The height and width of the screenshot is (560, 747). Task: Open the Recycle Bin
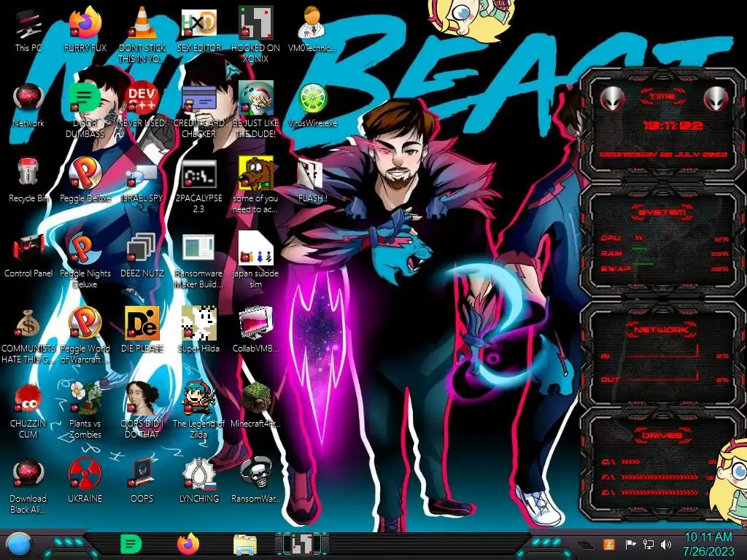point(28,180)
